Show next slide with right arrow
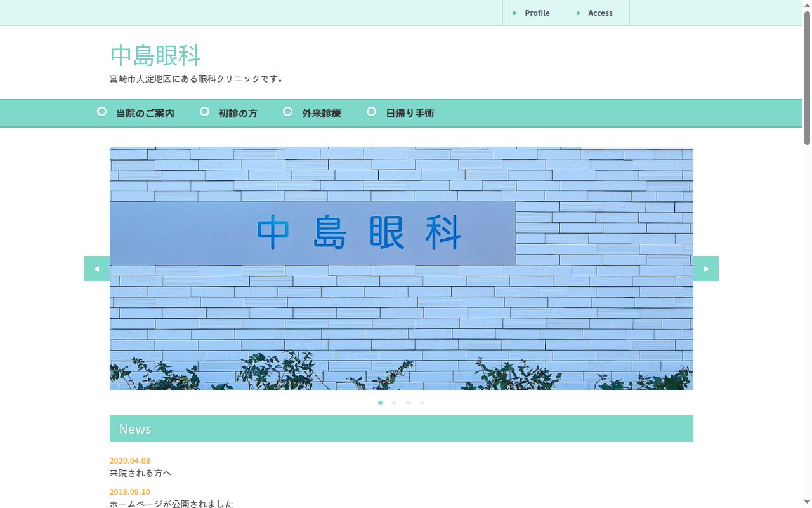This screenshot has height=508, width=812. coord(706,269)
